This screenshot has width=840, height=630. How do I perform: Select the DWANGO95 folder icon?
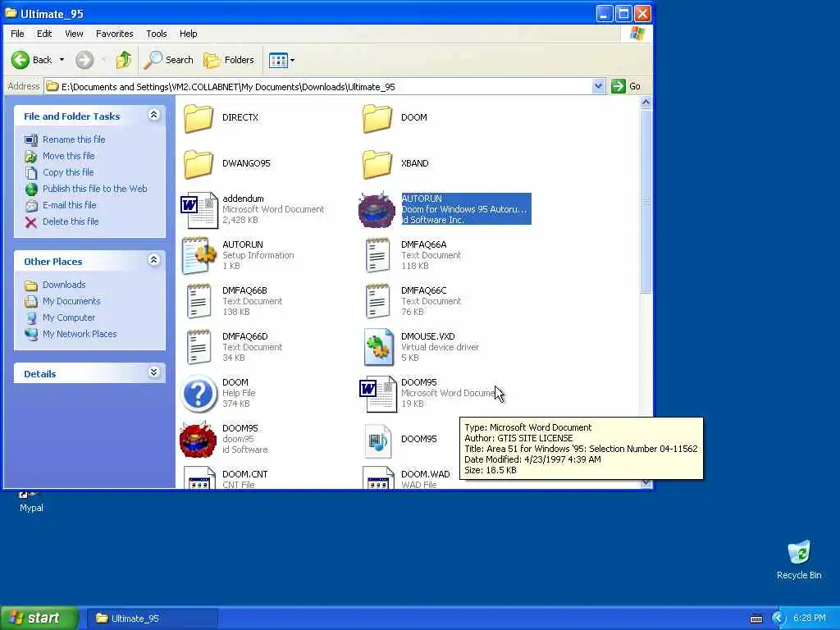click(199, 164)
